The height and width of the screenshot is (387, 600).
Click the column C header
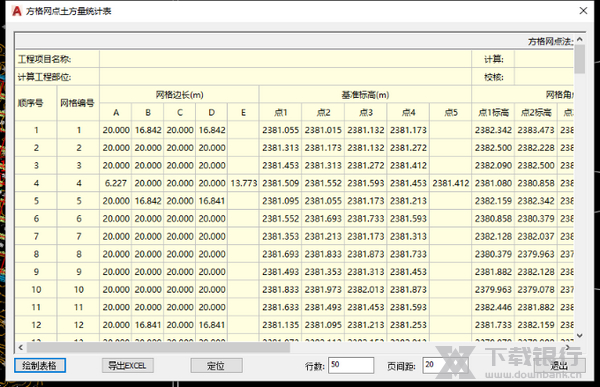tap(179, 113)
